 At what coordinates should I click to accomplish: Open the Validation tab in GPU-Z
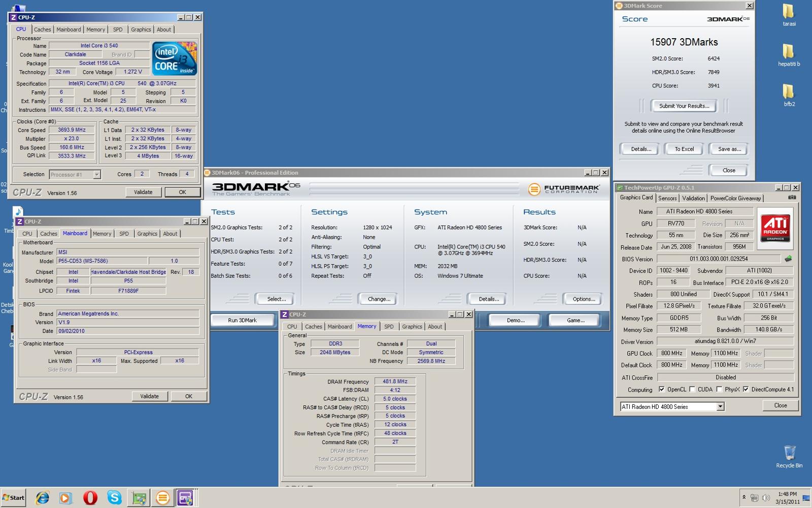pyautogui.click(x=693, y=198)
